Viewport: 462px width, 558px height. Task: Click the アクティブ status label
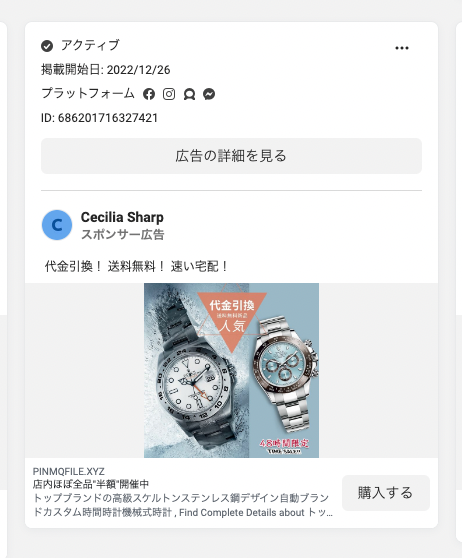(90, 45)
